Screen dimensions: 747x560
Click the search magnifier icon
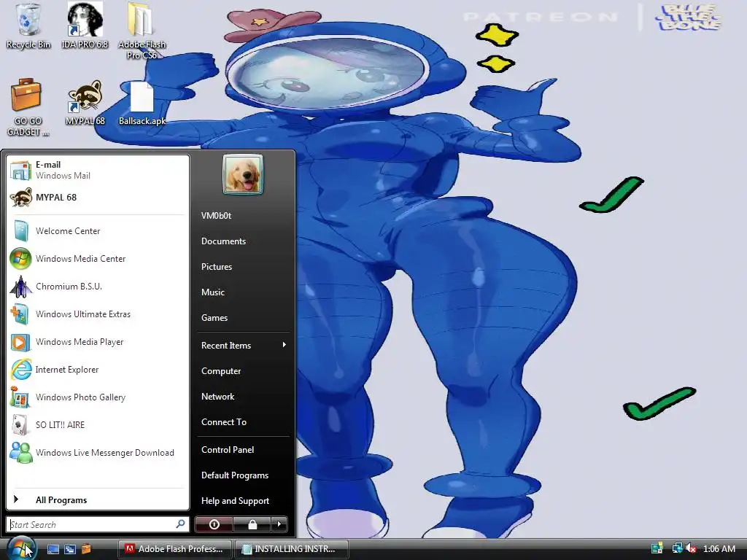pyautogui.click(x=181, y=524)
